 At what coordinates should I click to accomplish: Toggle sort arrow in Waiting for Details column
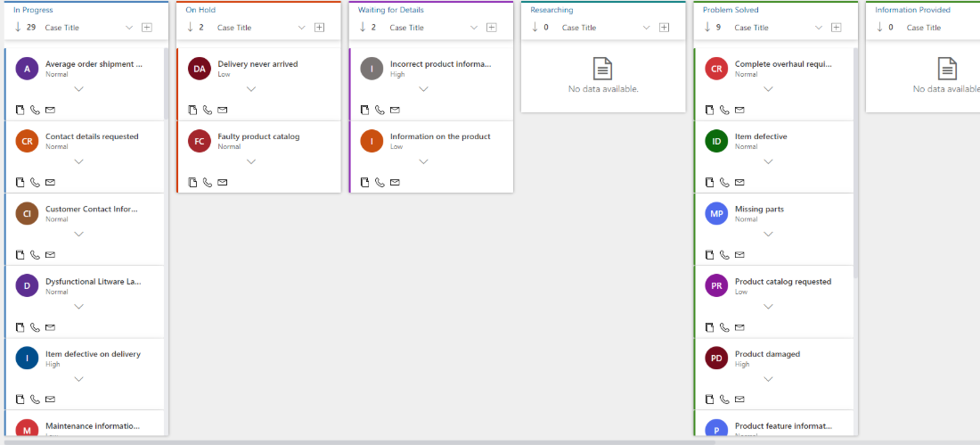(363, 27)
